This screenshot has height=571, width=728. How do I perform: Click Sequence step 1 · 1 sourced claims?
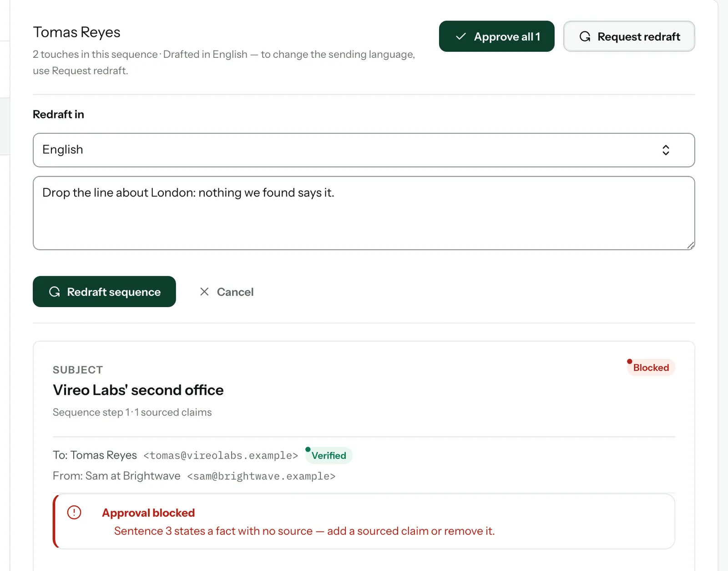(132, 412)
